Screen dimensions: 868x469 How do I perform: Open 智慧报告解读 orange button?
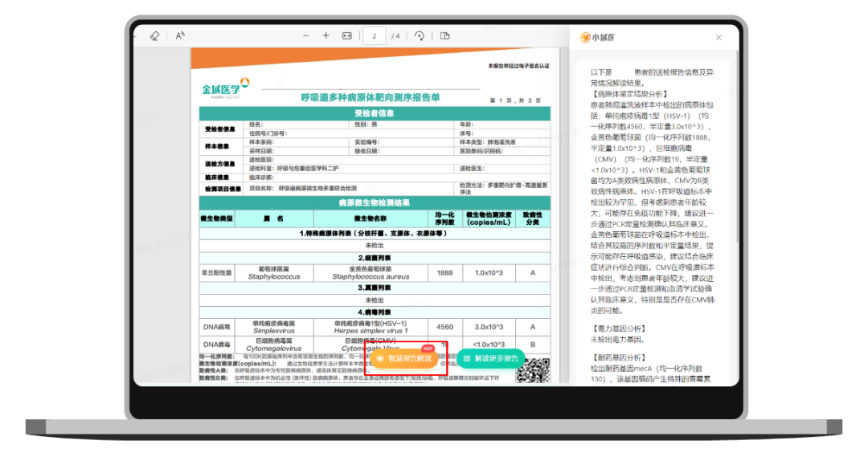click(404, 358)
